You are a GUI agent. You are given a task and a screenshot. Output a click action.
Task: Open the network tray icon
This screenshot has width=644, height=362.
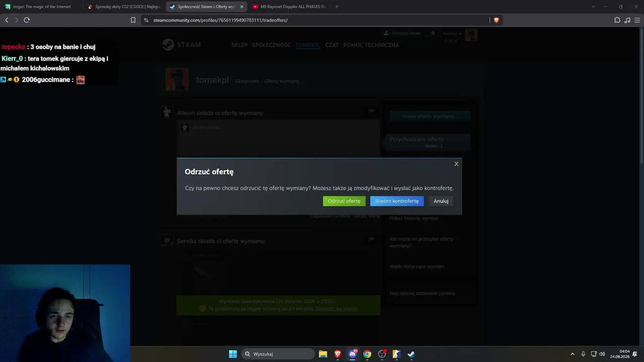pos(594,354)
